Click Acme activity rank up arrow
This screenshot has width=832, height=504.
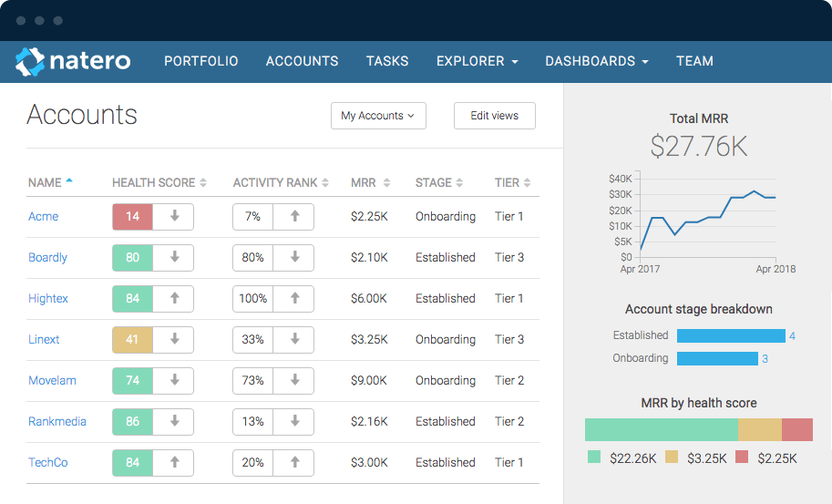294,216
